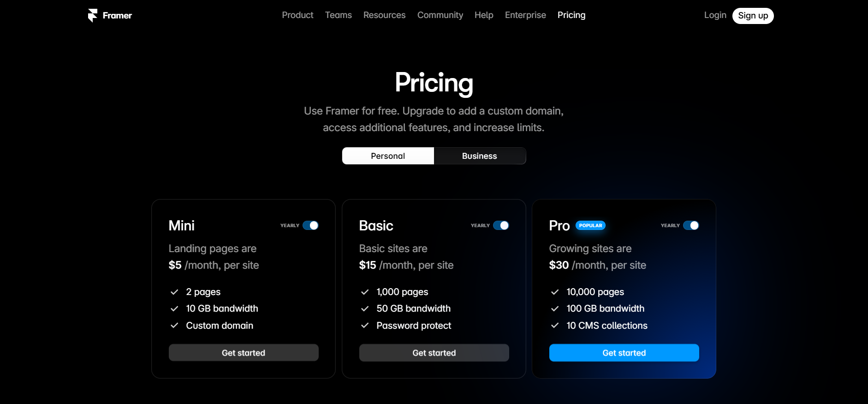Toggle yearly billing on Pro plan
The height and width of the screenshot is (404, 868).
[x=691, y=225]
